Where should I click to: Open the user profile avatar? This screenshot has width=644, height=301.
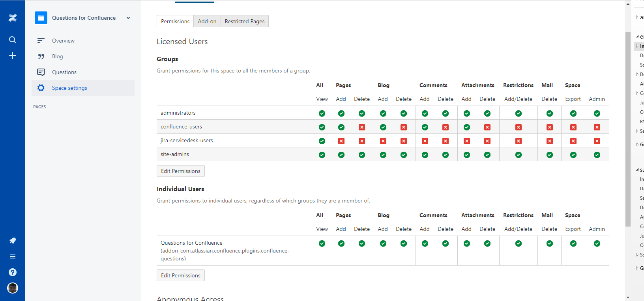[13, 288]
